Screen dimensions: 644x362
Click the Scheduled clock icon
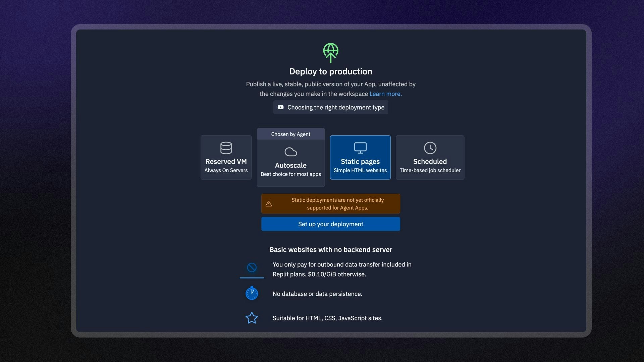click(430, 148)
